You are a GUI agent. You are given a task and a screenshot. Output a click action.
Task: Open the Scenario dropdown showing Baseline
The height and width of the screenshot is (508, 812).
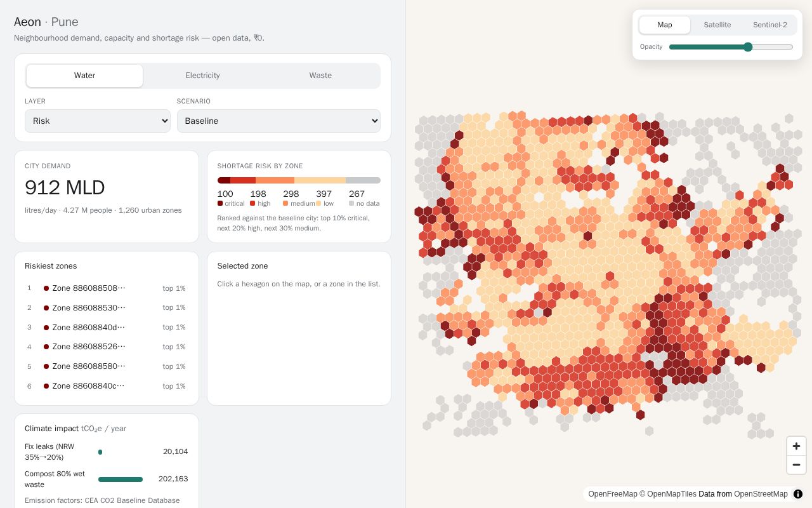278,121
